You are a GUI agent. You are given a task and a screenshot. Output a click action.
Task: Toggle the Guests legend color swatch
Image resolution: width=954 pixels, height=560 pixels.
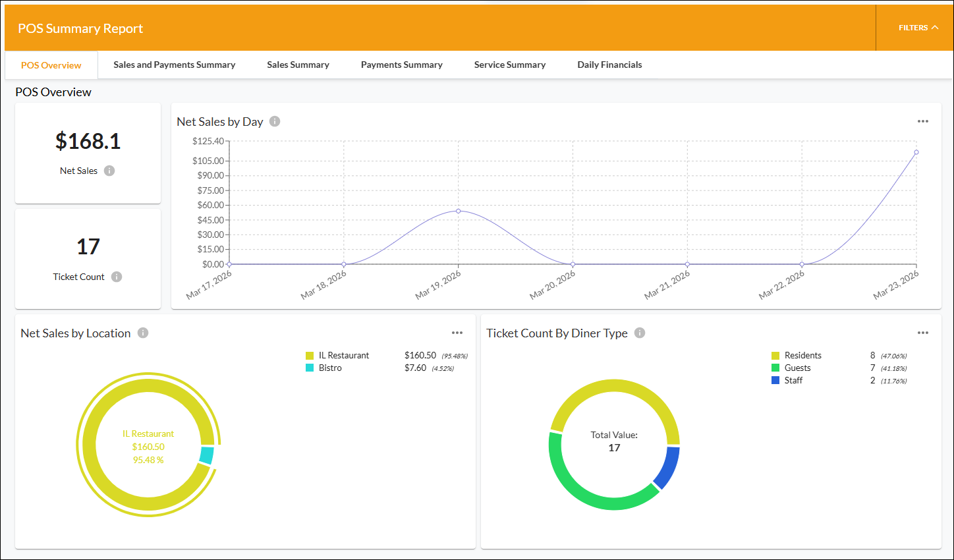point(775,368)
